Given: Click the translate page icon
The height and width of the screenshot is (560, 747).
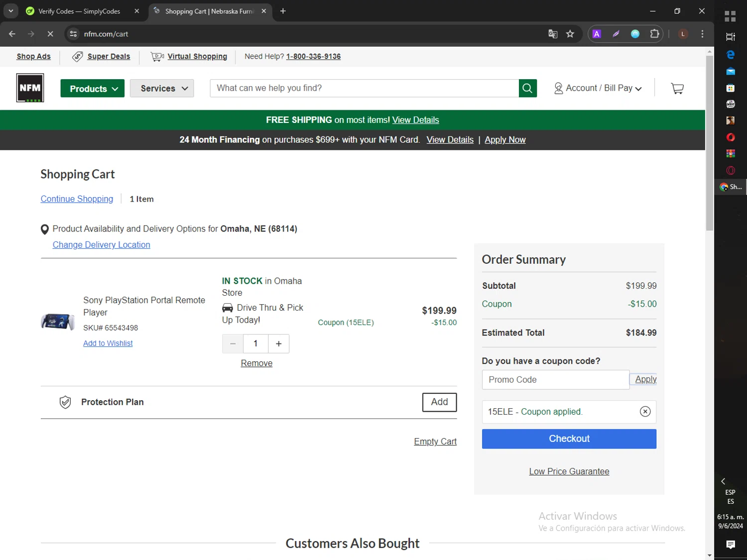Looking at the screenshot, I should (553, 34).
